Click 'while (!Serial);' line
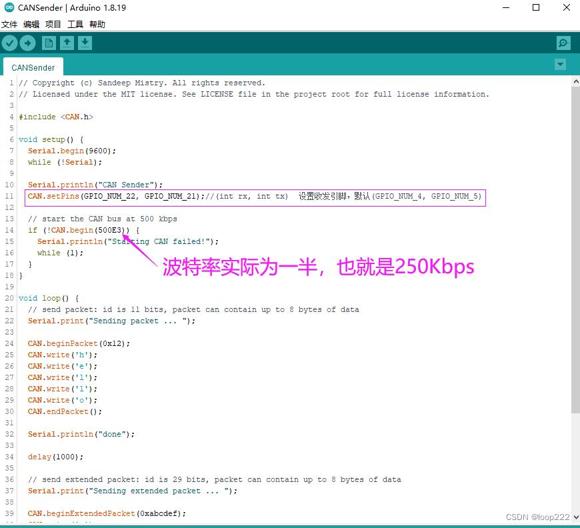Viewport: 580px width, 528px height. [65, 162]
